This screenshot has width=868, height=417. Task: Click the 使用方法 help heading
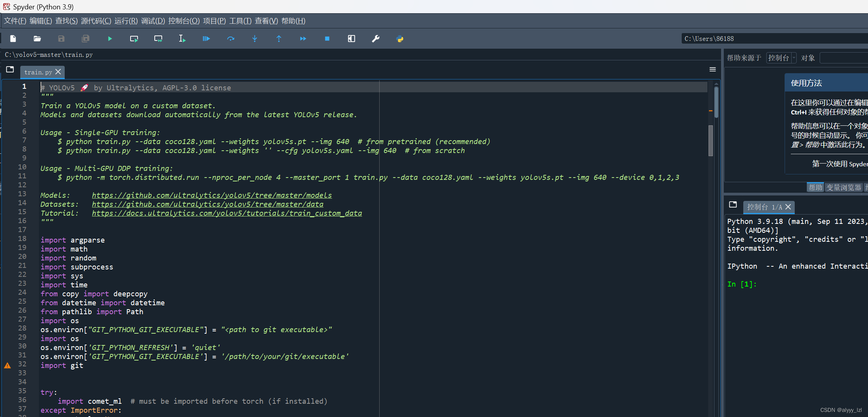click(x=806, y=83)
